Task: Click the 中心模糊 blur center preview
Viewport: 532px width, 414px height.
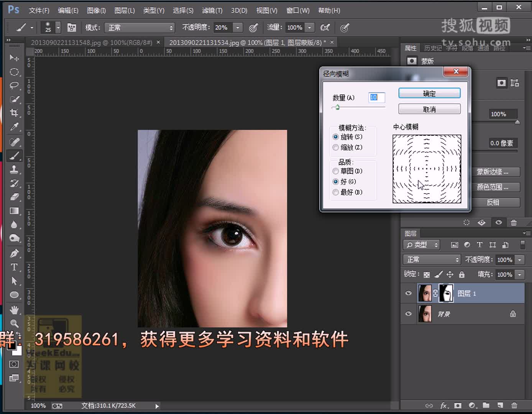Action: tap(427, 169)
